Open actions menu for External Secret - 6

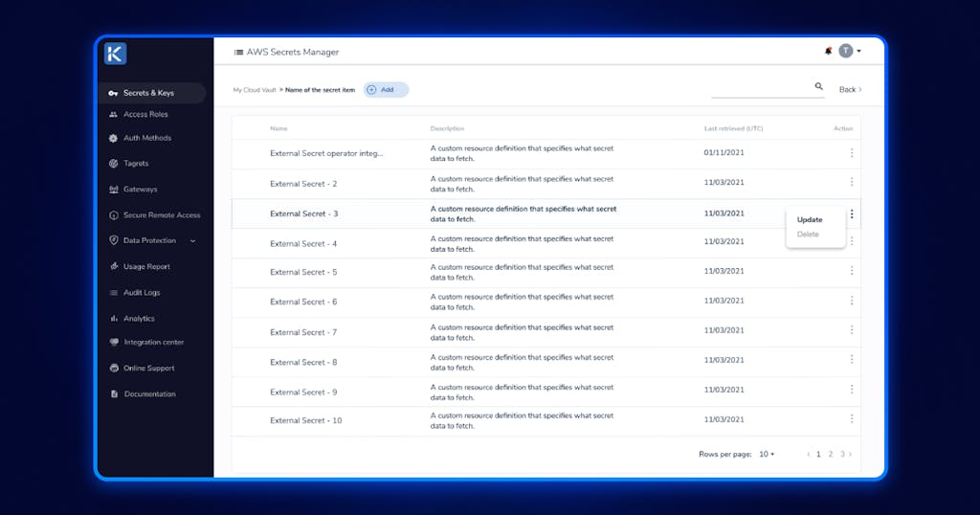851,301
